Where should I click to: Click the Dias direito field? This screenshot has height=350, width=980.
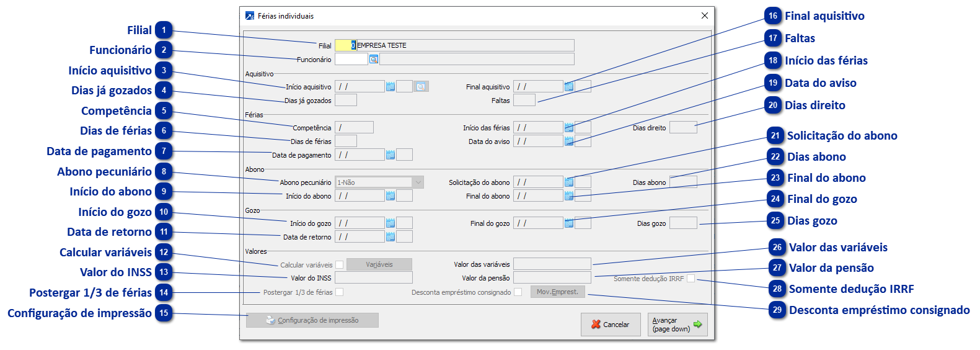click(683, 128)
